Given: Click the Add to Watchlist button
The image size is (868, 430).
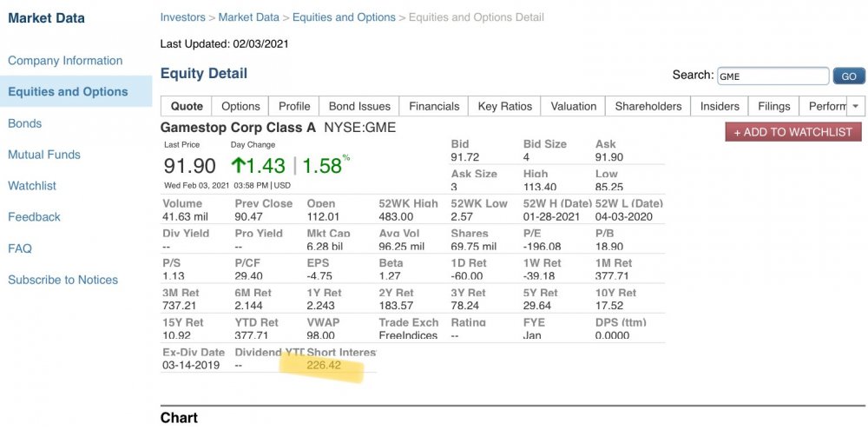Looking at the screenshot, I should (793, 132).
